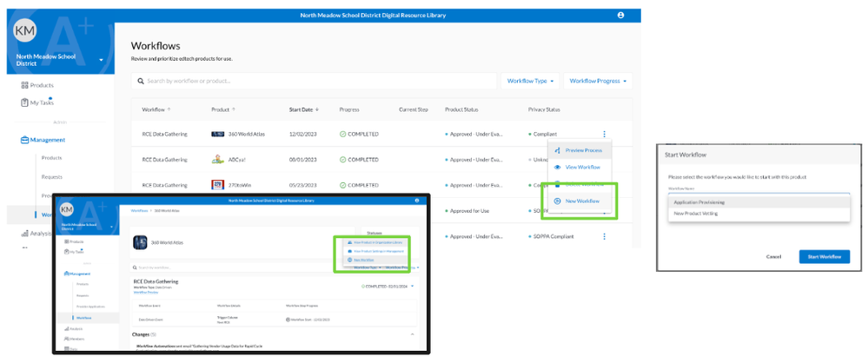Open the Workflow Progress filter dropdown
868x363 pixels.
point(598,81)
